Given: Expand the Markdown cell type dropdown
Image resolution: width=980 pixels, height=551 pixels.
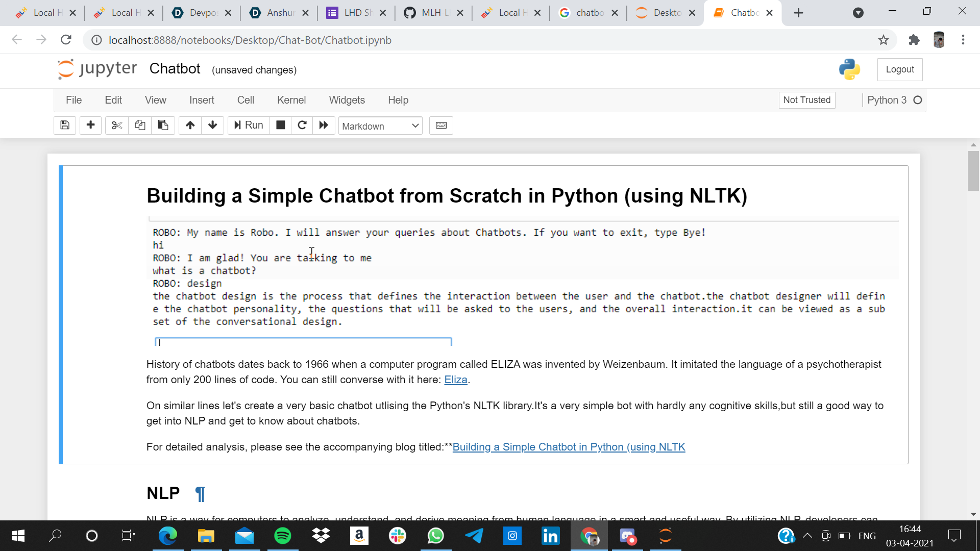Looking at the screenshot, I should pos(380,126).
